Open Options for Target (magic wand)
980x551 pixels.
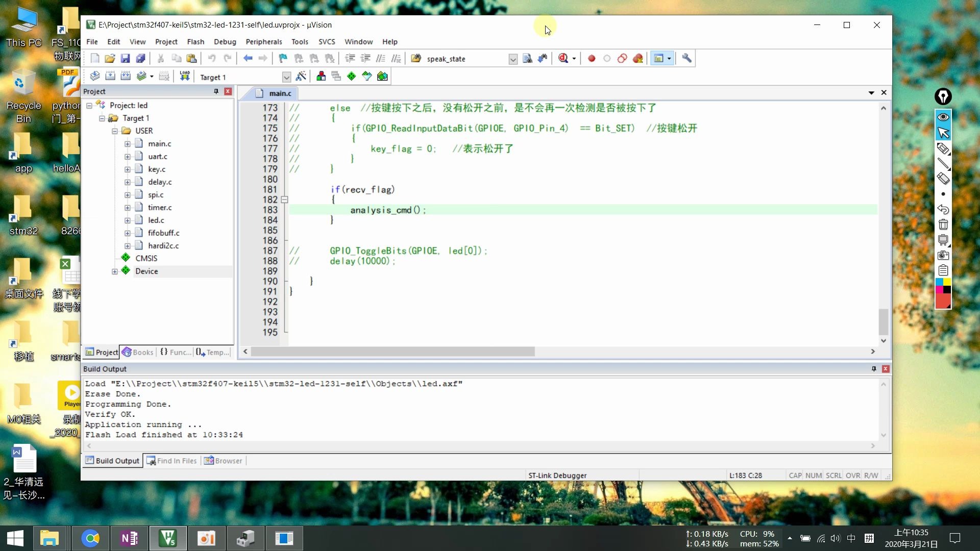pyautogui.click(x=301, y=77)
